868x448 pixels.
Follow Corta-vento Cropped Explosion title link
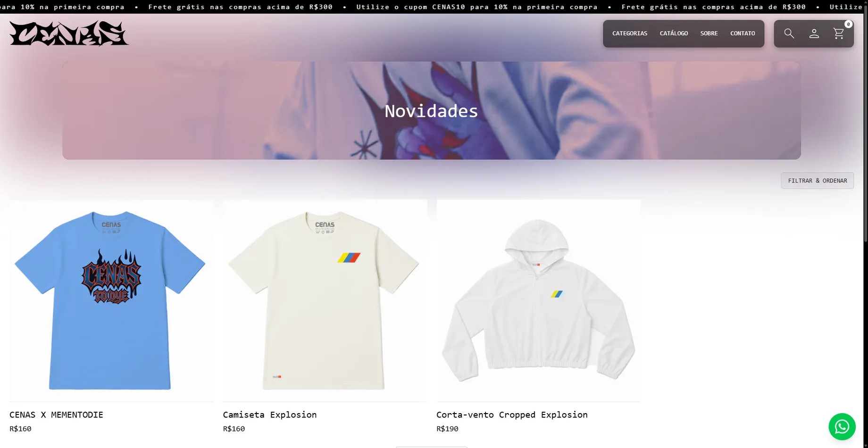coord(512,415)
